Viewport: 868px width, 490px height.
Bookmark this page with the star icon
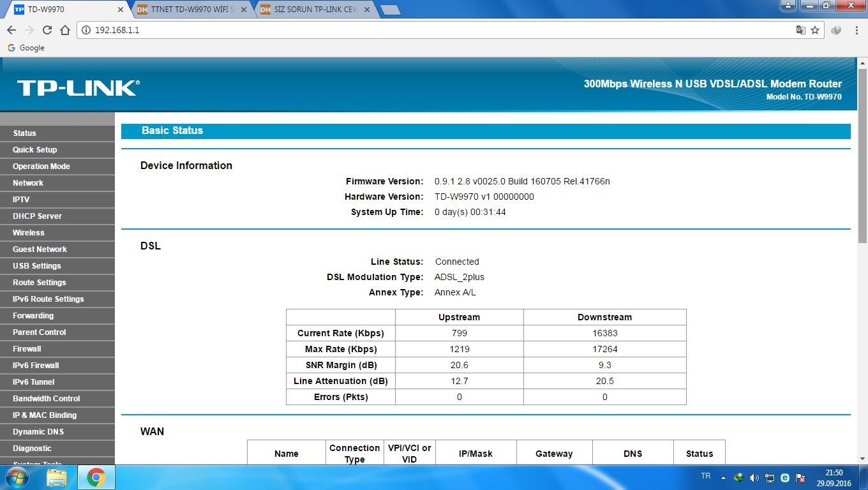tap(815, 30)
